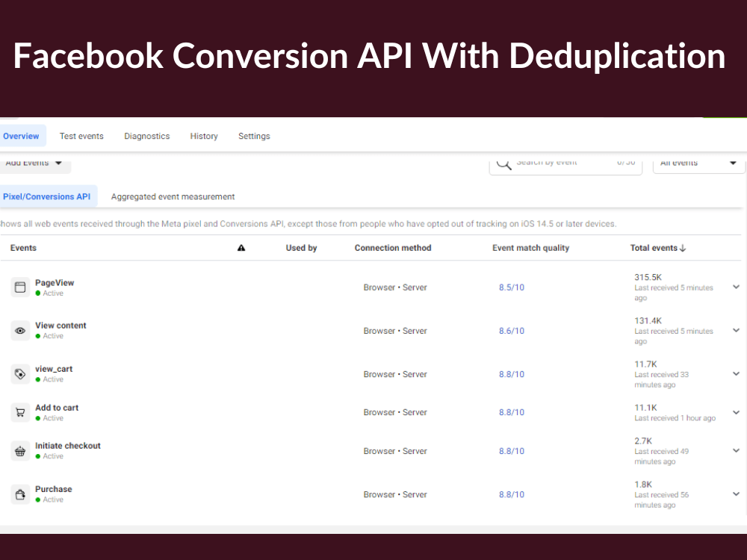Viewport: 747px width, 560px height.
Task: Switch to the Diagnostics tab
Action: pyautogui.click(x=146, y=136)
